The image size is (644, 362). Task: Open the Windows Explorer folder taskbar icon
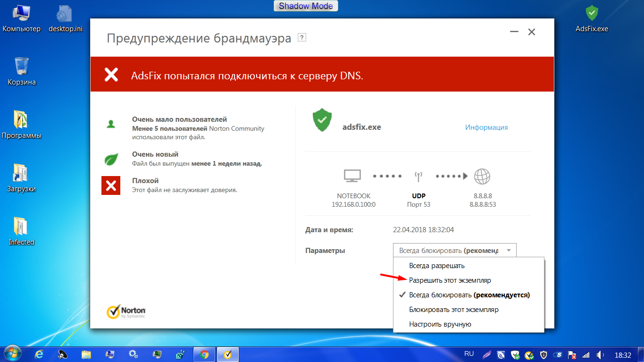point(86,354)
